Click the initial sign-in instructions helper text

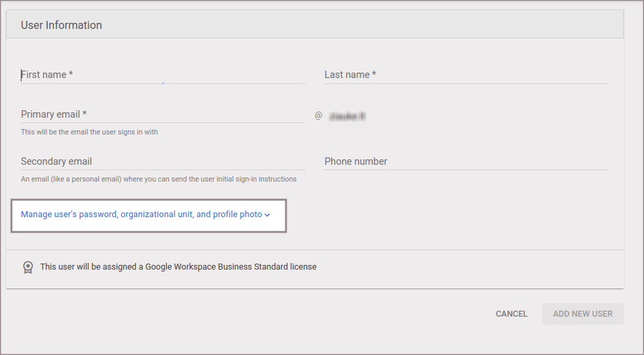point(158,180)
